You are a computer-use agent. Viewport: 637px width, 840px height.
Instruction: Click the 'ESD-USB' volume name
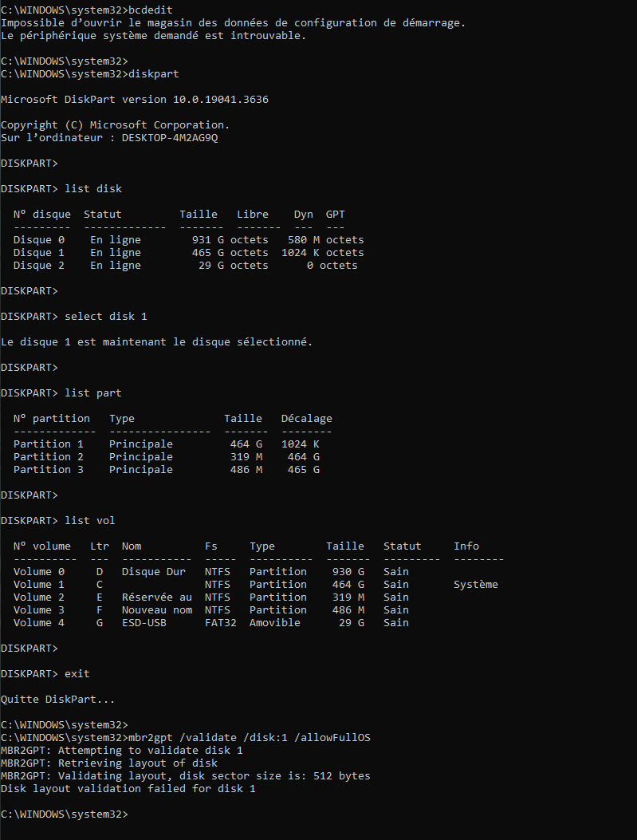click(x=144, y=623)
